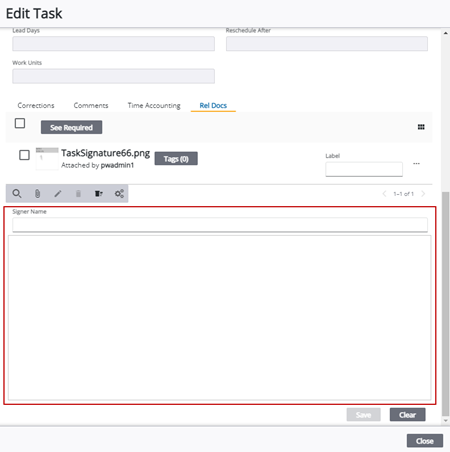The image size is (450, 452).
Task: Click the scrollbar down arrow
Action: point(446,421)
